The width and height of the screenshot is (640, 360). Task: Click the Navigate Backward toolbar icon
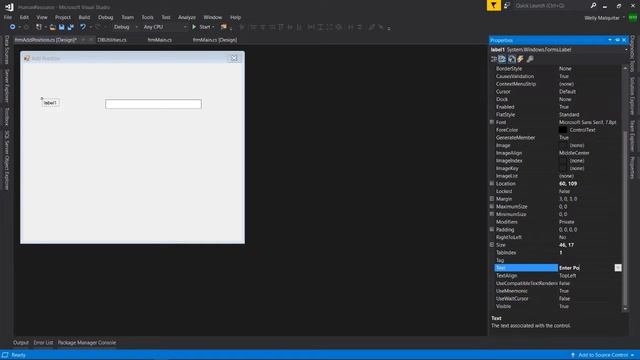13,27
